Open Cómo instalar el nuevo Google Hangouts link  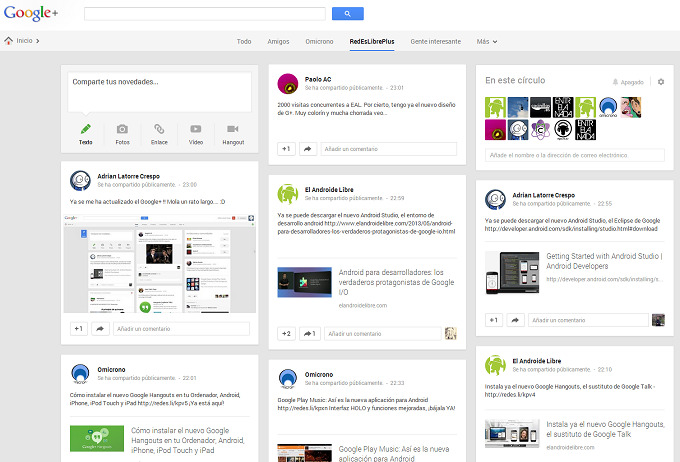(x=188, y=440)
